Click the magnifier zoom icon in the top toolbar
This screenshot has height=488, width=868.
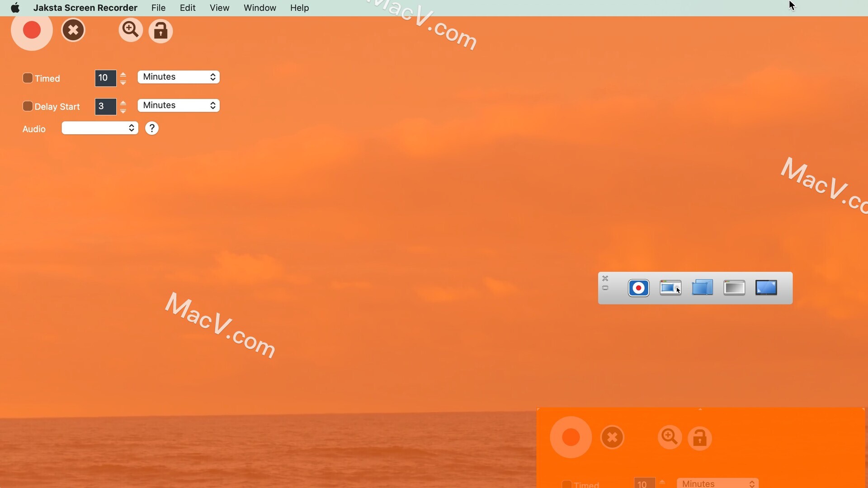pos(131,30)
